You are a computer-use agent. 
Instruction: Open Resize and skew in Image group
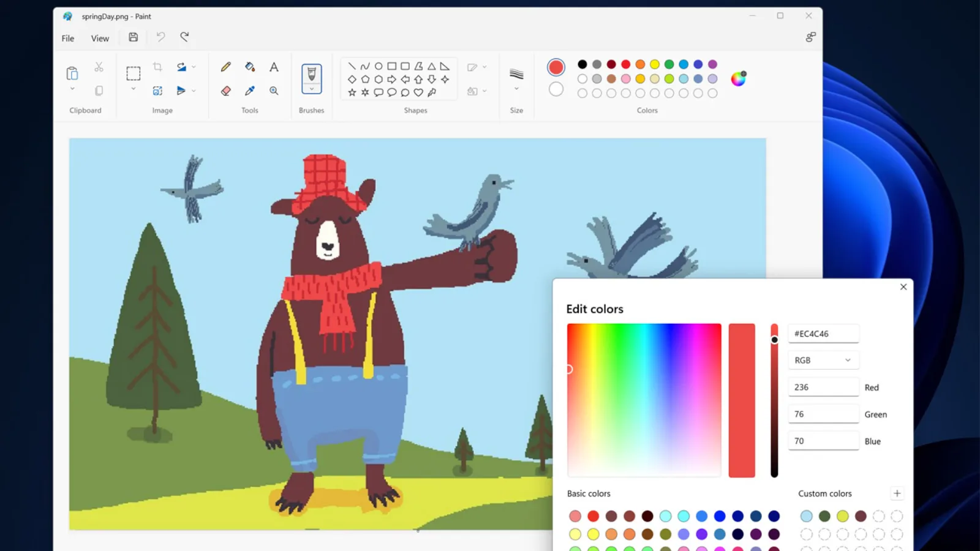pos(157,91)
